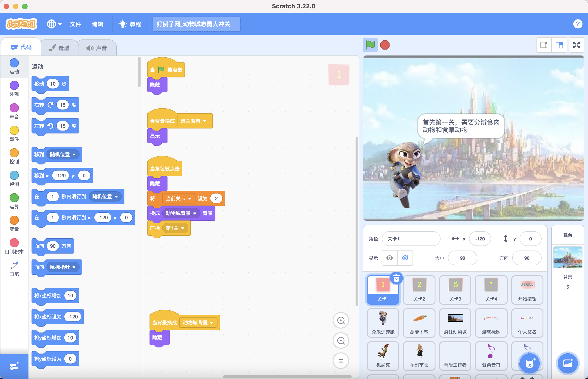Select the 侦测 sensing category

pyautogui.click(x=14, y=179)
